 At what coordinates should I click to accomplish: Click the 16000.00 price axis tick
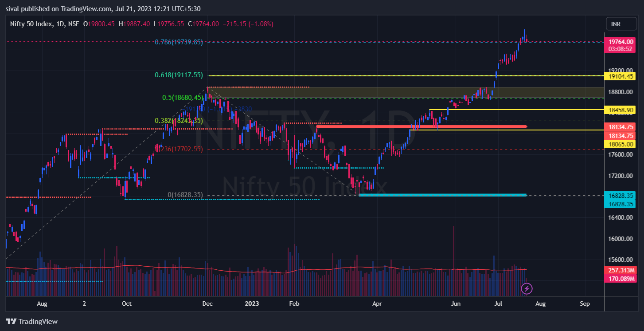(620, 239)
